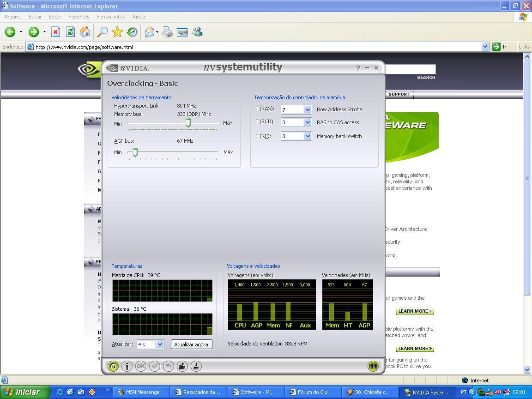Expand the address bar history dropdown
Image resolution: width=532 pixels, height=399 pixels.
point(485,47)
